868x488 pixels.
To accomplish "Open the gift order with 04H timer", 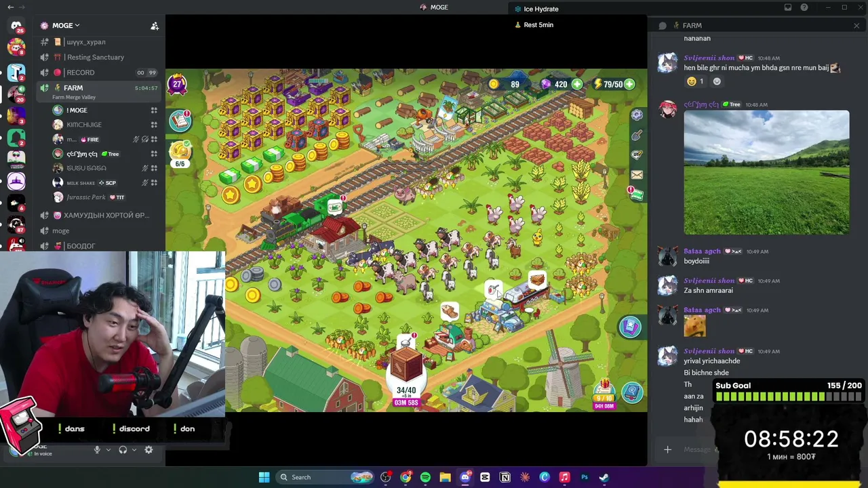I will coord(604,394).
